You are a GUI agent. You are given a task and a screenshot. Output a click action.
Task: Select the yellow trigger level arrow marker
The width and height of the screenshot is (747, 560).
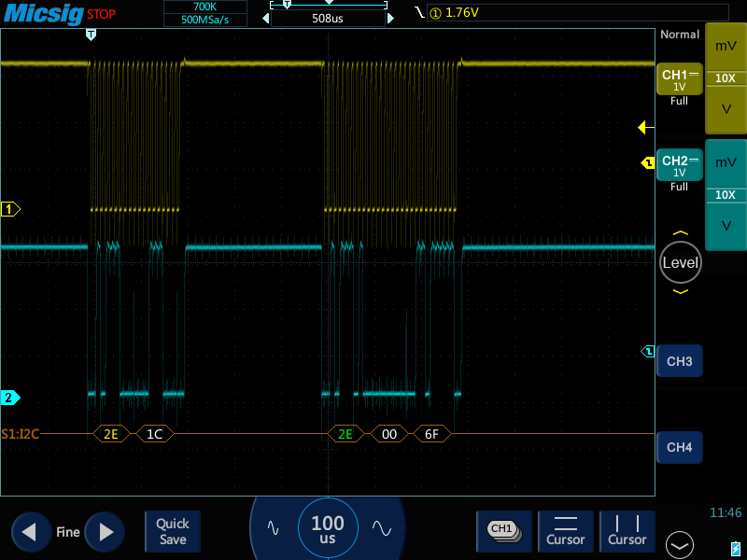(646, 128)
